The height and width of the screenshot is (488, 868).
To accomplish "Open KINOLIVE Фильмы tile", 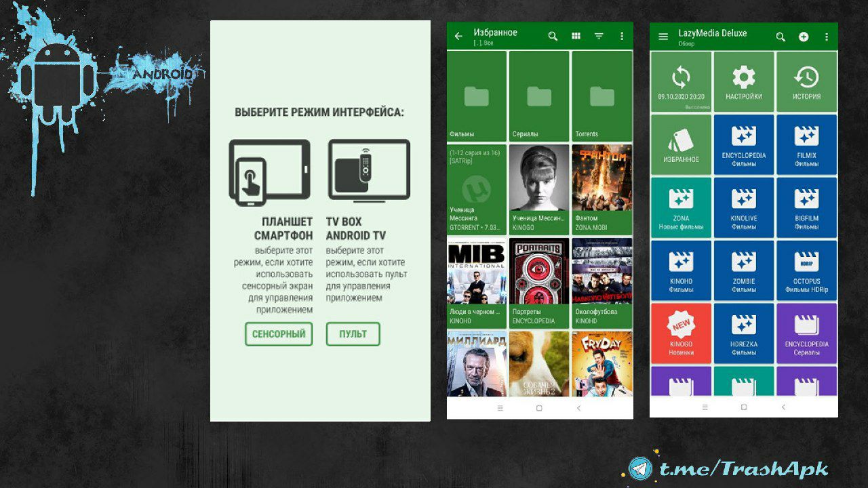I will pos(744,207).
